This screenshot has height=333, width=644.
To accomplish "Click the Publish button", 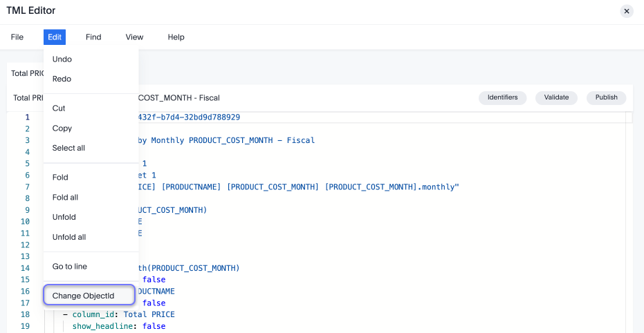I will click(x=606, y=97).
